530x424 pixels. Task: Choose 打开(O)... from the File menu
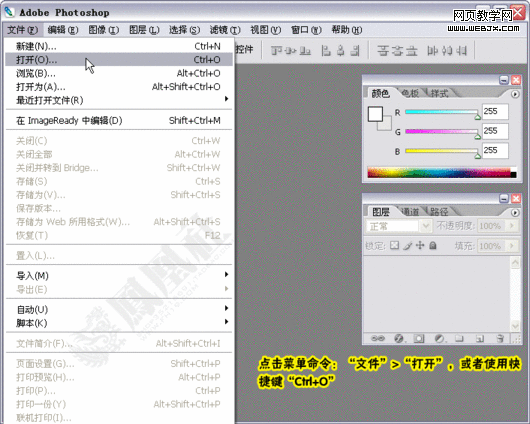click(x=119, y=60)
